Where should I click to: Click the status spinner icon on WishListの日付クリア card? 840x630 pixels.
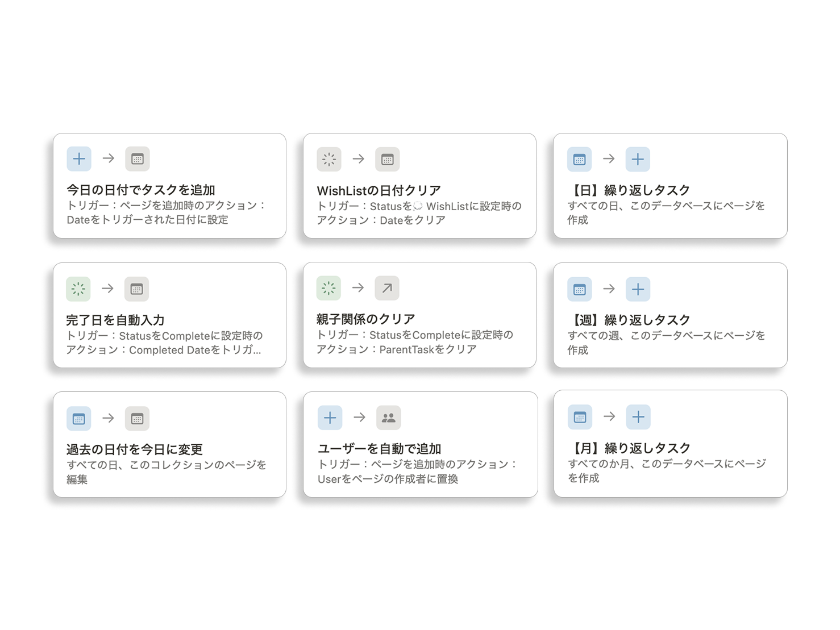point(329,160)
